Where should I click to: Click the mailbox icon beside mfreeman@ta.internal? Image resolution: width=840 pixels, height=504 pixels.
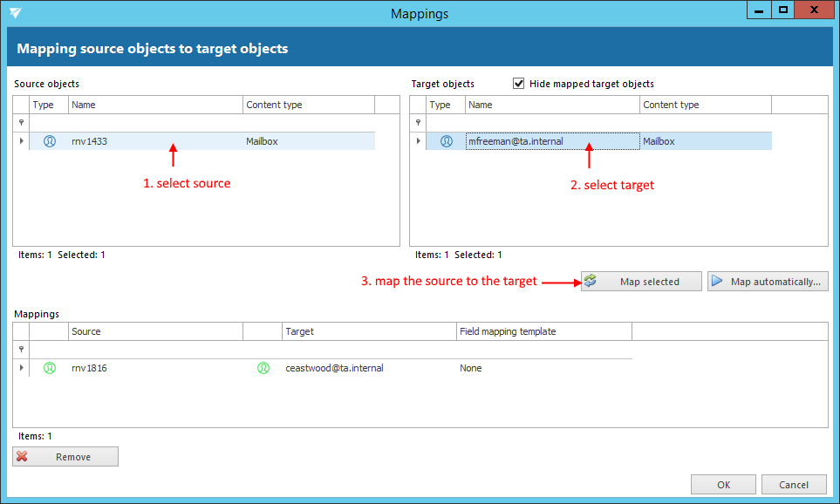[x=447, y=141]
